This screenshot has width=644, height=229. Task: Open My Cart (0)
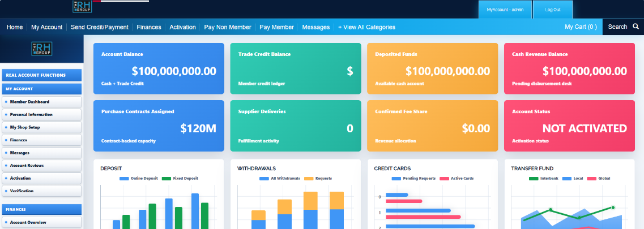(x=581, y=27)
